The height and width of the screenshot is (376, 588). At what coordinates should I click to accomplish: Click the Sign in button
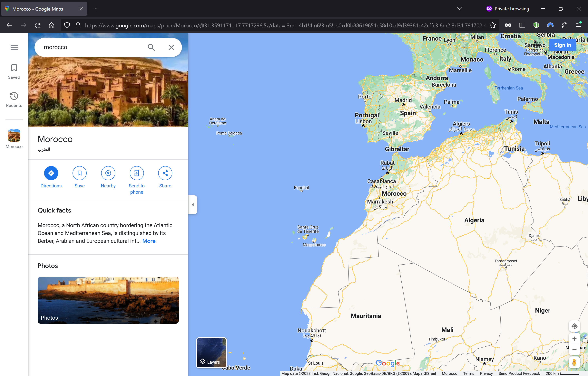click(562, 45)
